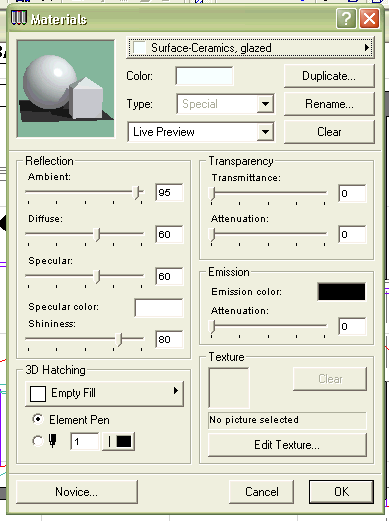Click the Clear button beside Live Preview
The height and width of the screenshot is (521, 389).
point(329,132)
